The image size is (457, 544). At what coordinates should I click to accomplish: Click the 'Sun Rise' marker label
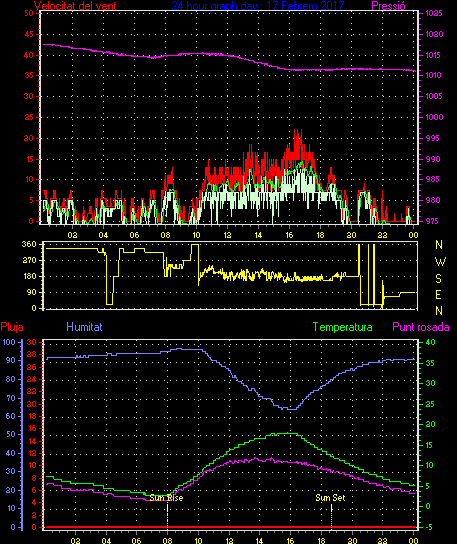(x=166, y=498)
